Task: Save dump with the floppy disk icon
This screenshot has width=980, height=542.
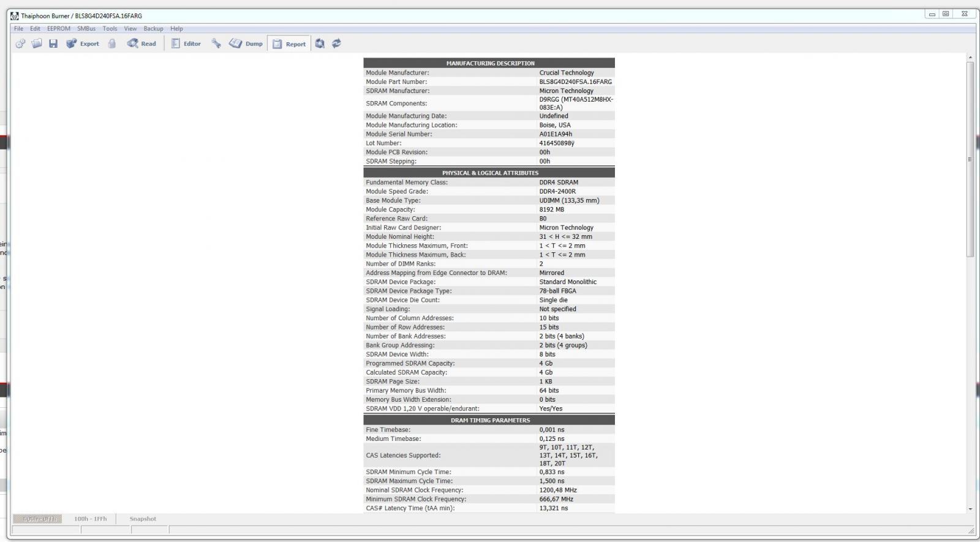Action: (53, 43)
